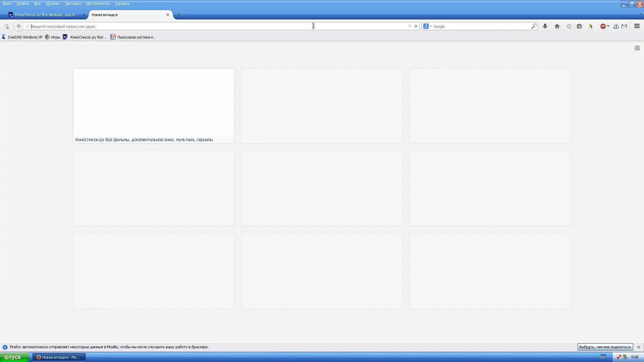Open the Закладки menu
This screenshot has width=644, height=362.
73,3
